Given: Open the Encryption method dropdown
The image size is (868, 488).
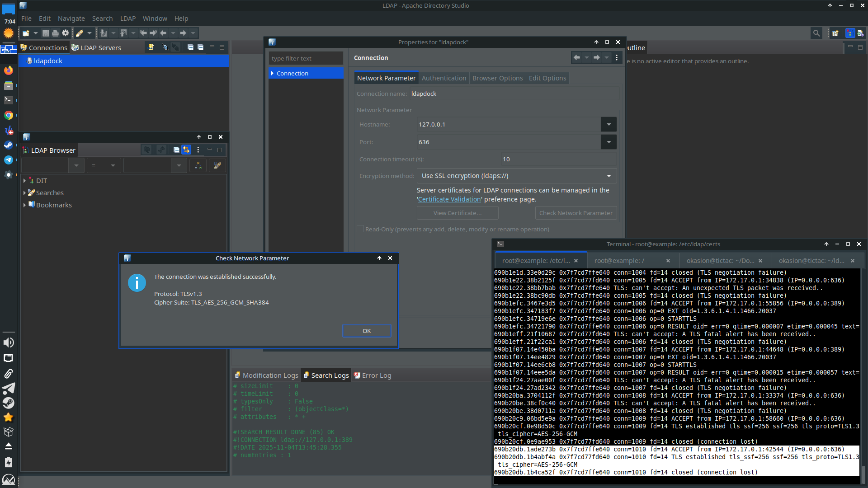Looking at the screenshot, I should (x=609, y=176).
